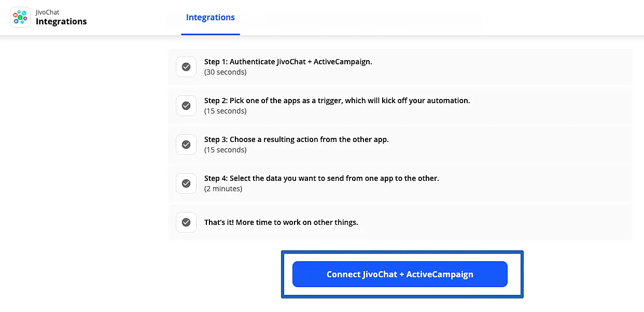644x312 pixels.
Task: Toggle the Step 3 resulting action checkmark
Action: click(x=186, y=145)
